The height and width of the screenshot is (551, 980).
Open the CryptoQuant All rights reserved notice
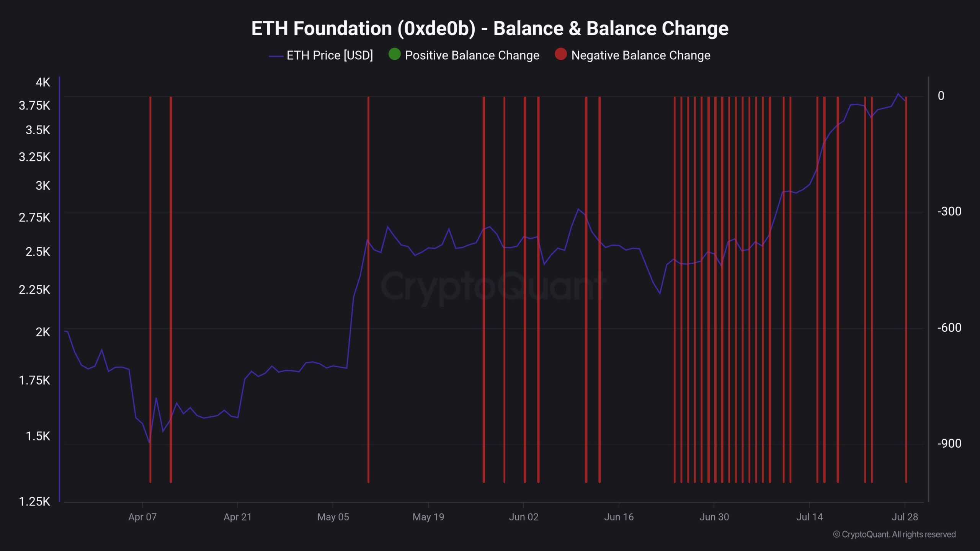894,534
